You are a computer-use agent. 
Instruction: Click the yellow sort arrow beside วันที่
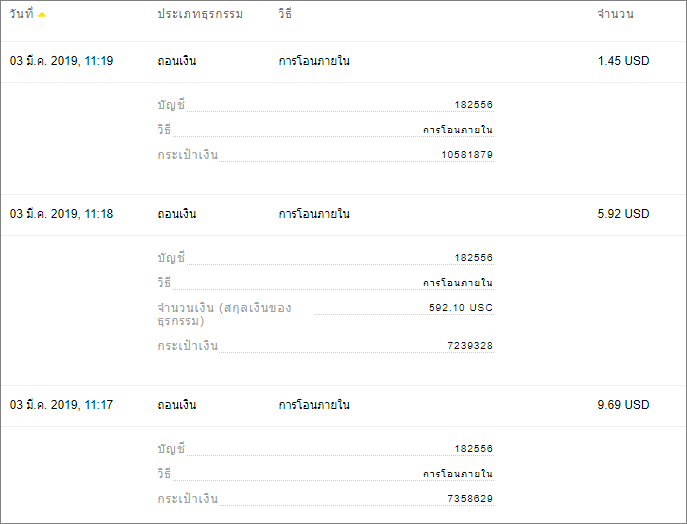(42, 14)
